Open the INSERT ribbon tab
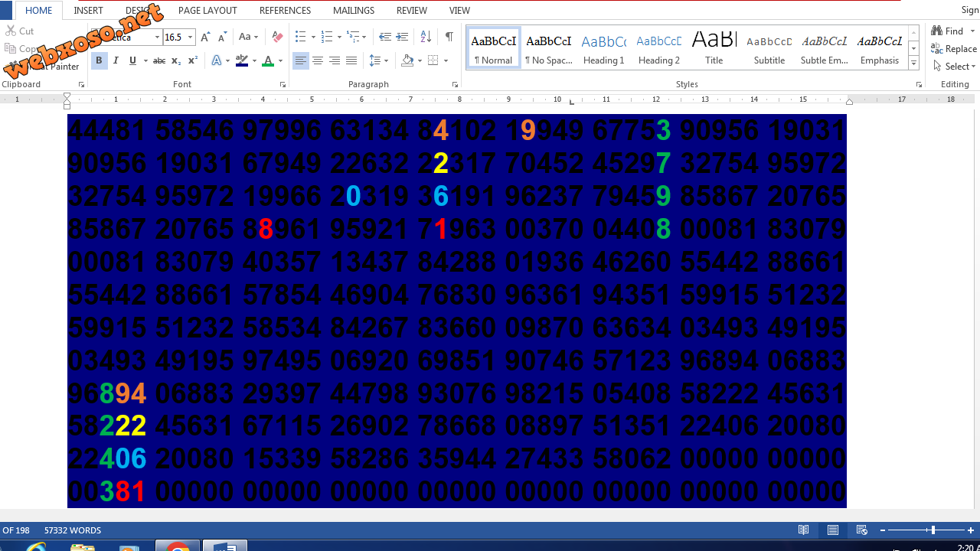 tap(88, 11)
